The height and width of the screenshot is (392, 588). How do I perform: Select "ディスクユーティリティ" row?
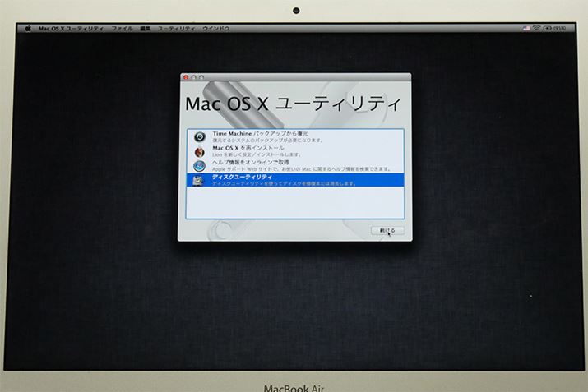coord(295,180)
